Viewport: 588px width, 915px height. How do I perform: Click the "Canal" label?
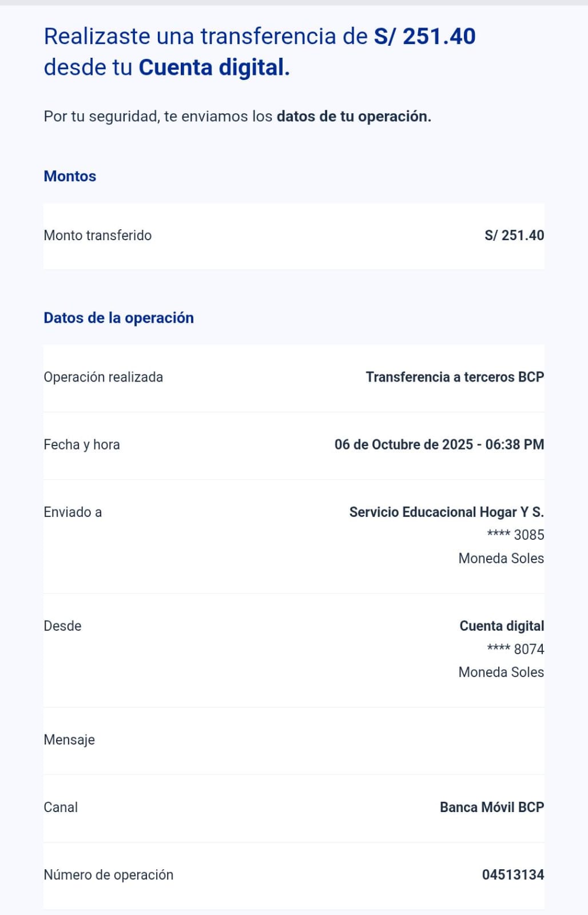coord(60,807)
